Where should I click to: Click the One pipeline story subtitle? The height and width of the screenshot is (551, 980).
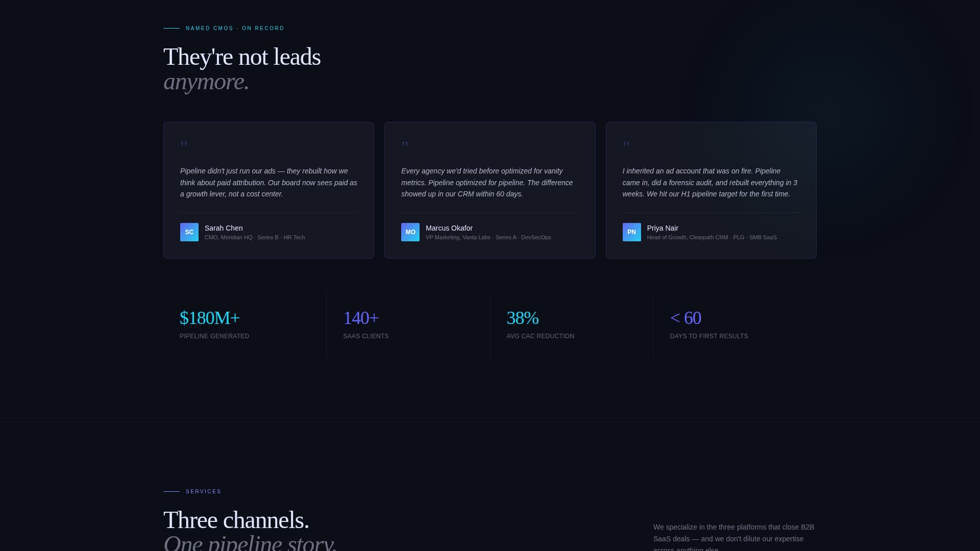click(x=250, y=542)
